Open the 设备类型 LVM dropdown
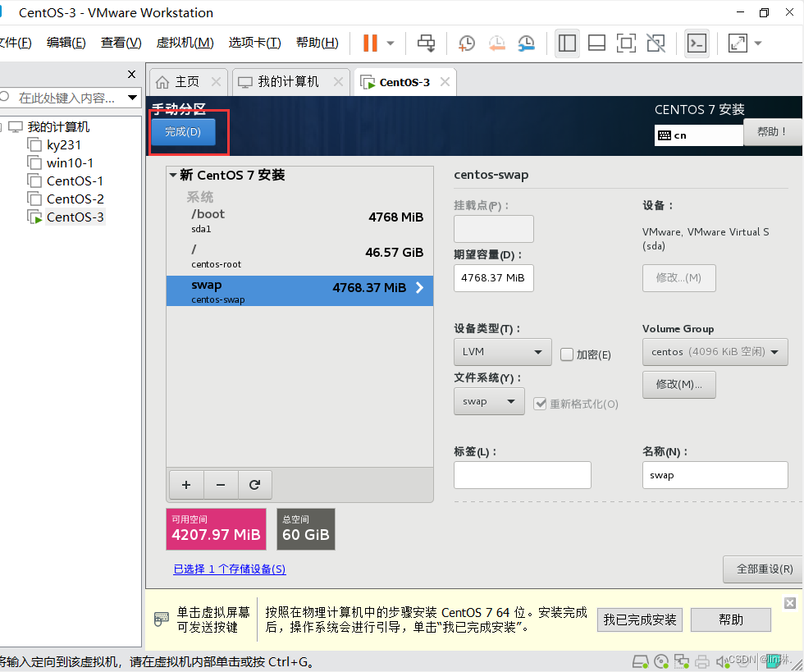Screen dimensions: 804x672 (x=502, y=352)
